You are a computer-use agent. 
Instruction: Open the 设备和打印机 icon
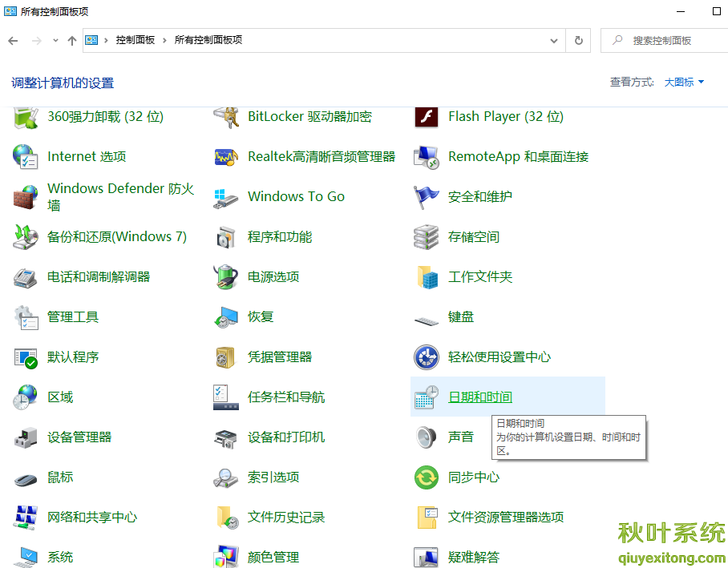(226, 438)
